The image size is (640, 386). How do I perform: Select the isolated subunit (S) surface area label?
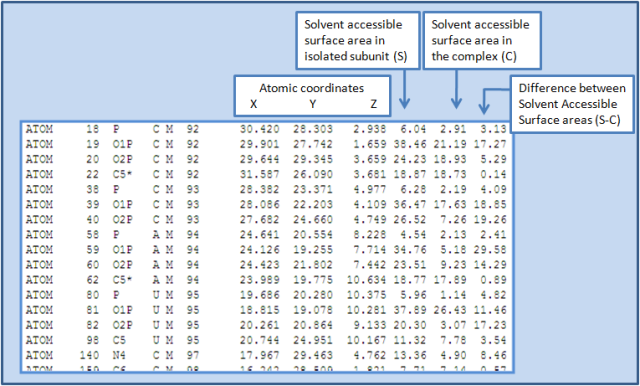click(x=358, y=40)
